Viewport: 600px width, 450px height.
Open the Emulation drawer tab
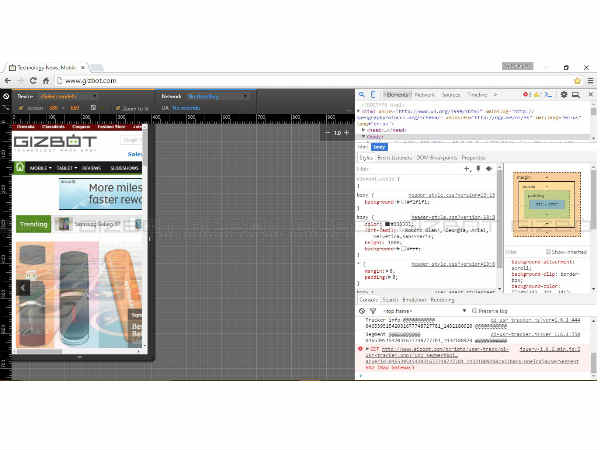tap(414, 300)
